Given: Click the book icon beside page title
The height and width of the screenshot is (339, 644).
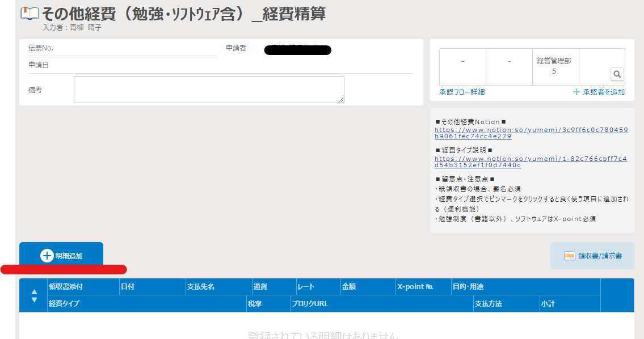Looking at the screenshot, I should (x=30, y=14).
